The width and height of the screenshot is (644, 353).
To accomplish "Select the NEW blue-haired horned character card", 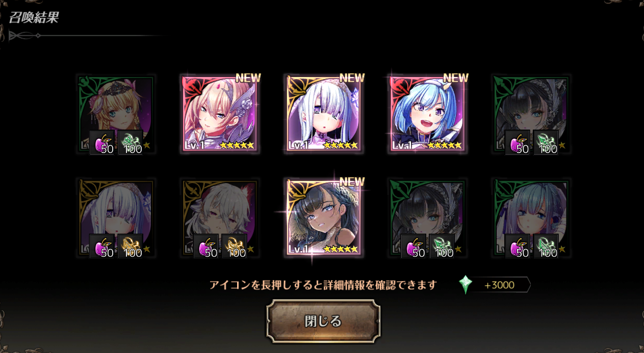I will [x=427, y=114].
